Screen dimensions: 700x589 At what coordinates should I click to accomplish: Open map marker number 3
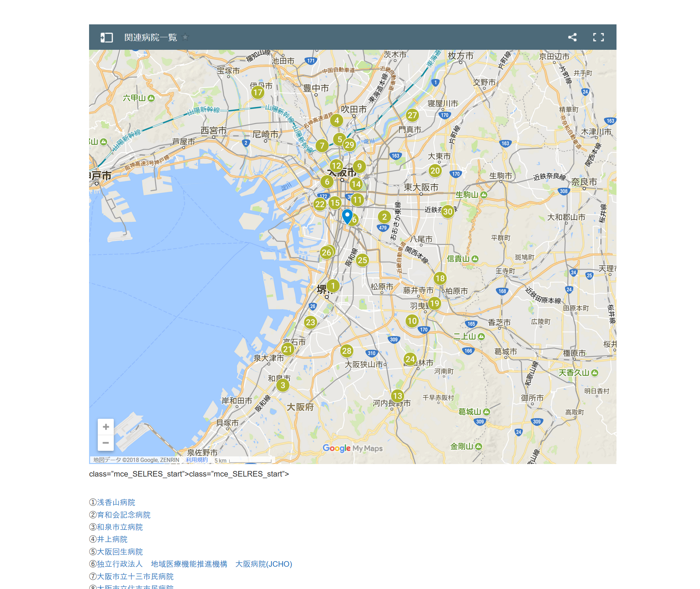[x=283, y=385]
